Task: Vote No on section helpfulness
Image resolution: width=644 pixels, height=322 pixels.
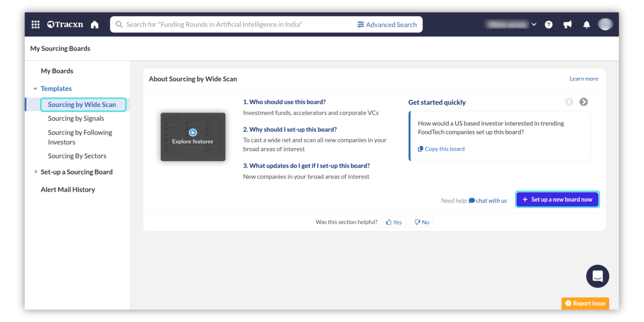Action: click(422, 222)
